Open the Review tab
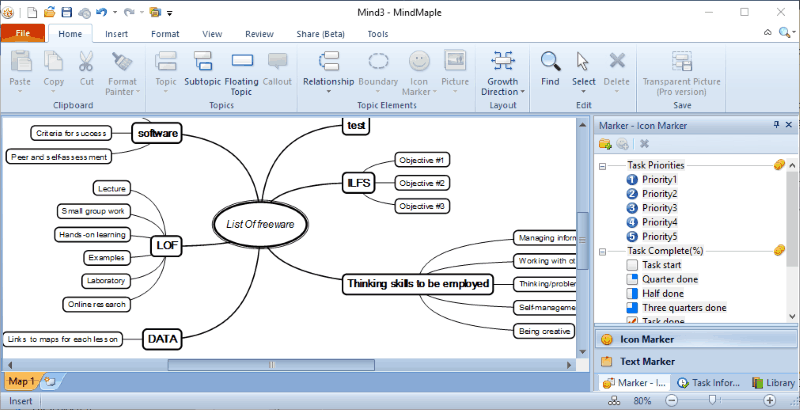Viewport: 800px width, 410px height. tap(259, 34)
